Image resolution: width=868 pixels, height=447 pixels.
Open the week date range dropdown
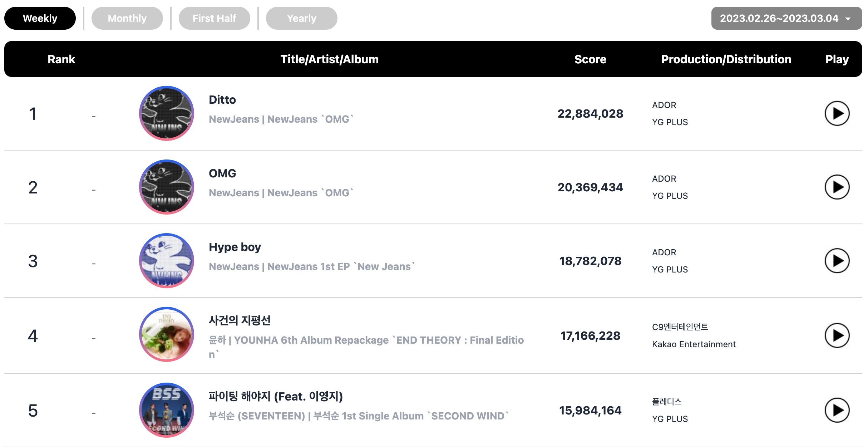786,18
